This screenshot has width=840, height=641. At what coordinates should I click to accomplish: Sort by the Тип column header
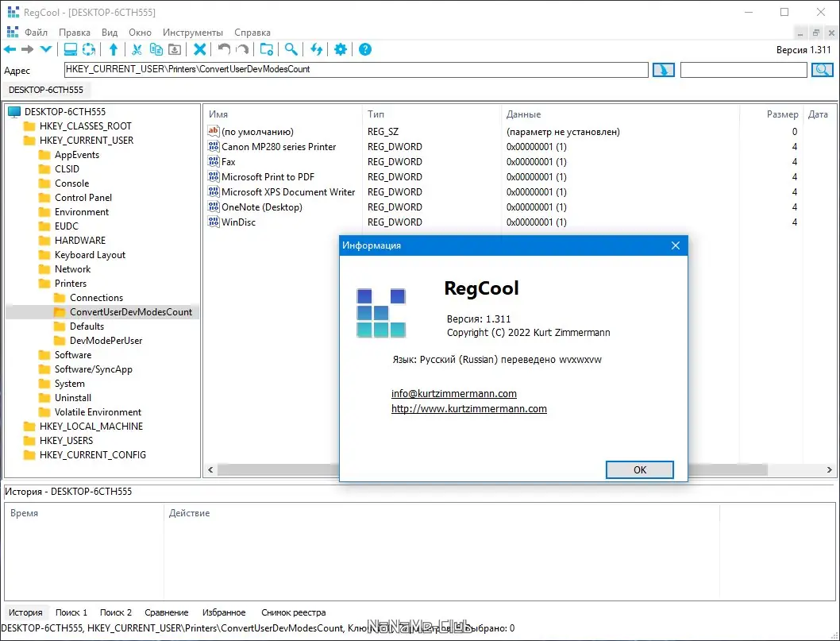pyautogui.click(x=432, y=114)
